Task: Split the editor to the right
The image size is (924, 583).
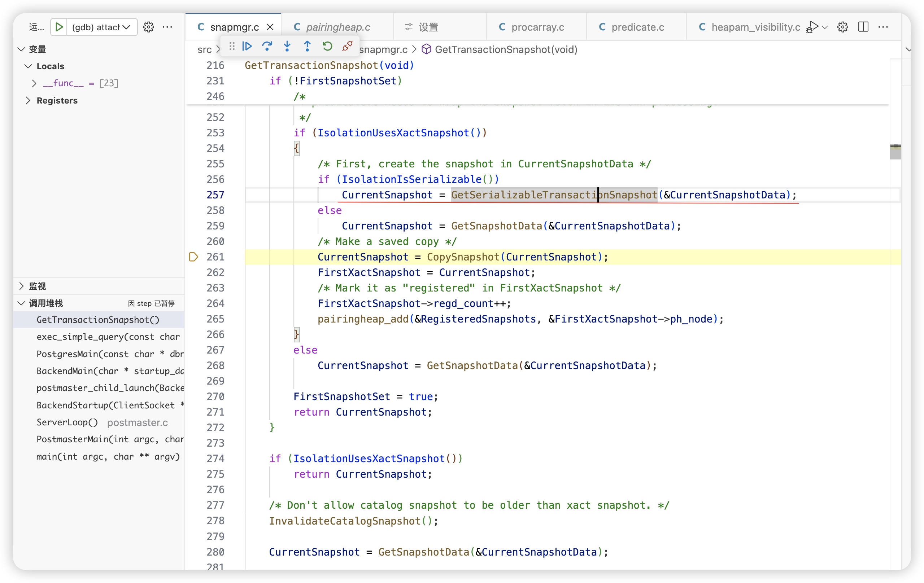Action: 863,27
